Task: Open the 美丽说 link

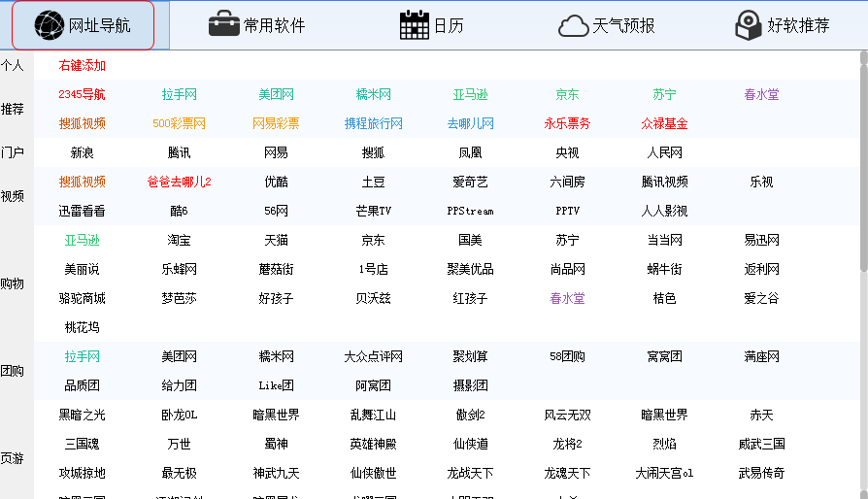Action: (82, 270)
